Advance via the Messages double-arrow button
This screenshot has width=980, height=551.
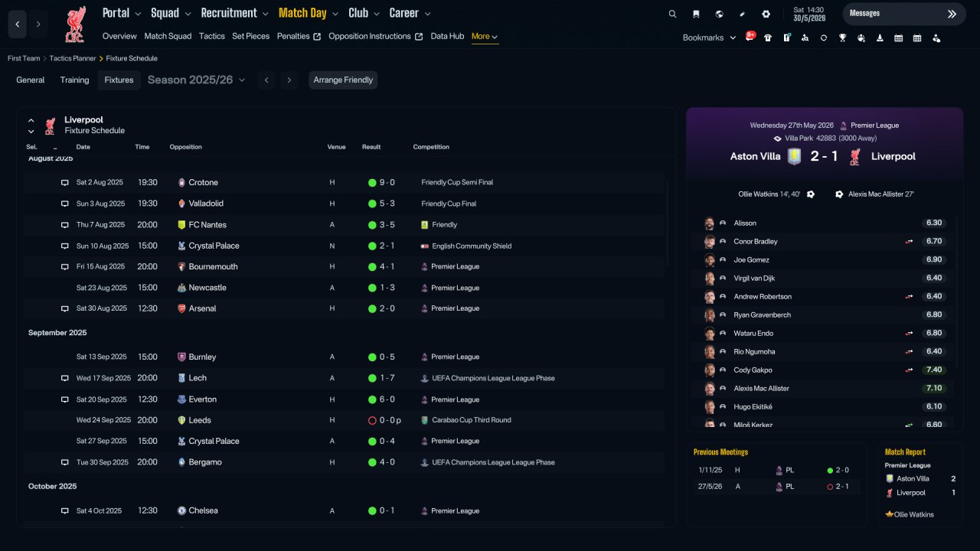(x=952, y=14)
